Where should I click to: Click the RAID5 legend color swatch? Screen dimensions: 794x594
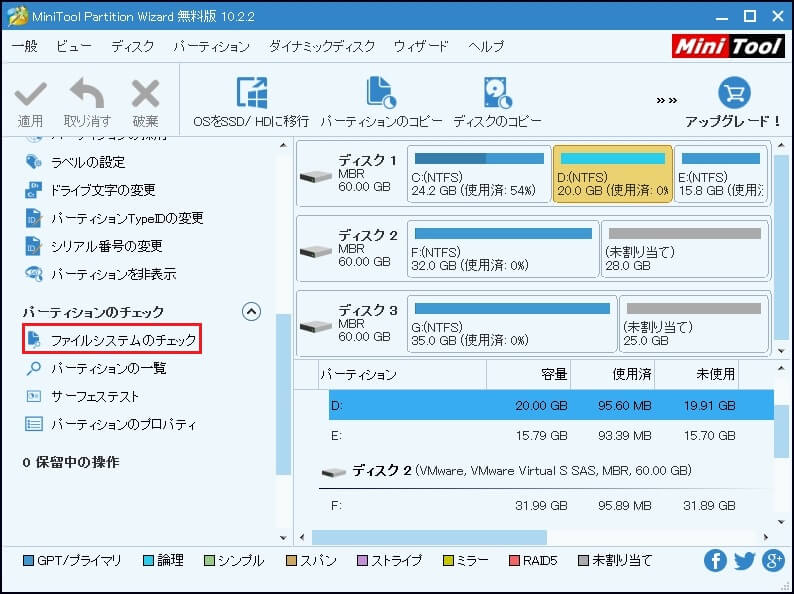pyautogui.click(x=514, y=561)
